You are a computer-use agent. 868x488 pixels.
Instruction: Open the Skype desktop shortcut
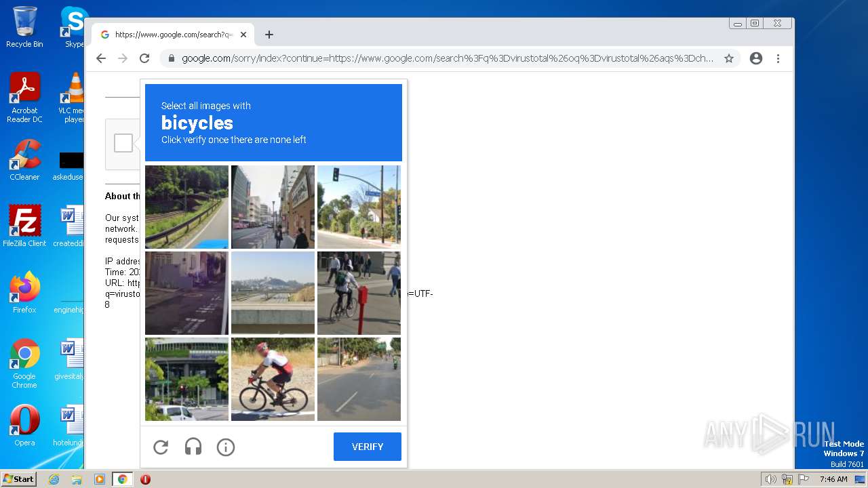(74, 27)
